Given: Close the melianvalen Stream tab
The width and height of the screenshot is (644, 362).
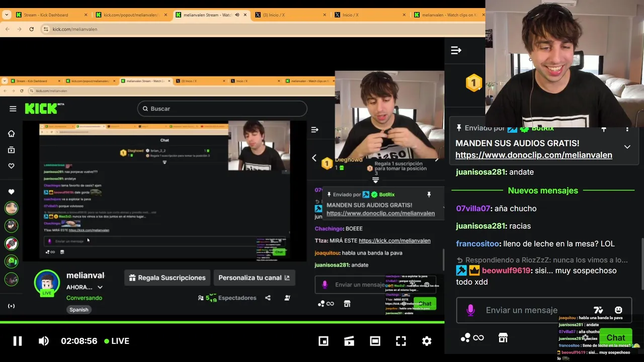Looking at the screenshot, I should [245, 15].
